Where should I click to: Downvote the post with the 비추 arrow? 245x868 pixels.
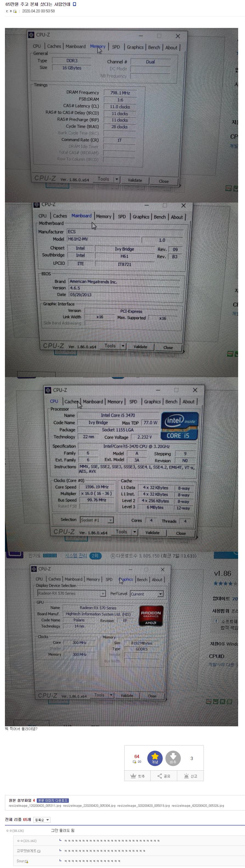pos(173,758)
